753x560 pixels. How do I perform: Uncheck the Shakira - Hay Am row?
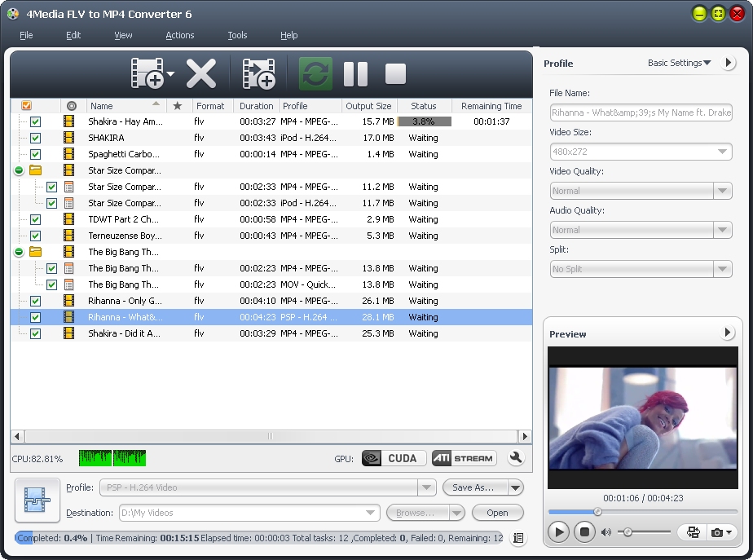36,121
